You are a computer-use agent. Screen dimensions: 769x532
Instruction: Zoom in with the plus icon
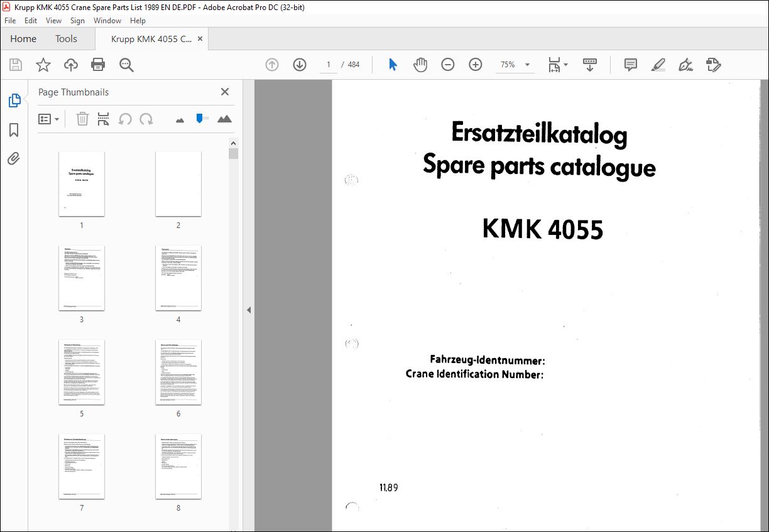pyautogui.click(x=476, y=65)
